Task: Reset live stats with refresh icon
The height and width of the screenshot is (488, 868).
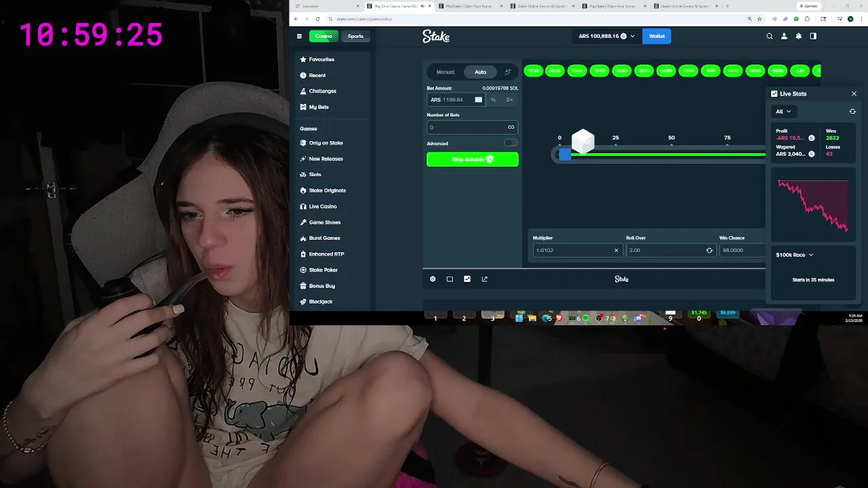Action: 852,111
